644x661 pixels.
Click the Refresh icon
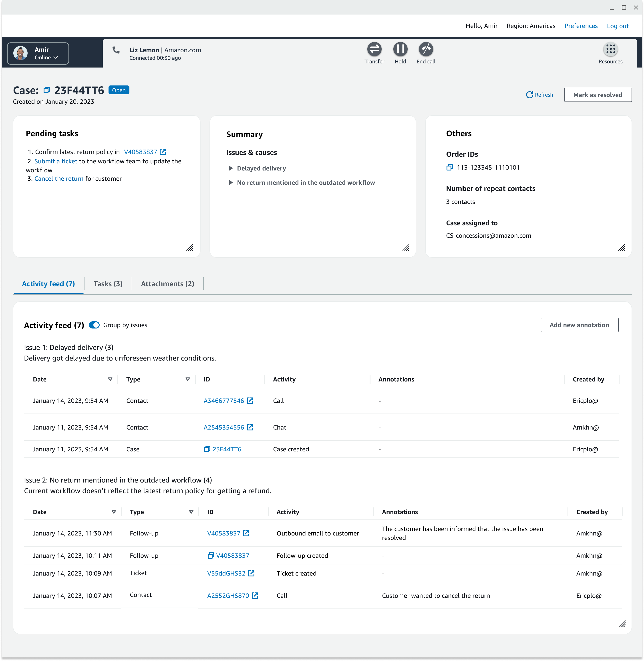point(529,95)
